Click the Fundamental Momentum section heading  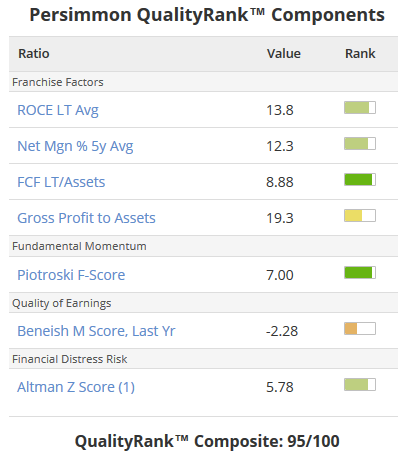pyautogui.click(x=79, y=246)
